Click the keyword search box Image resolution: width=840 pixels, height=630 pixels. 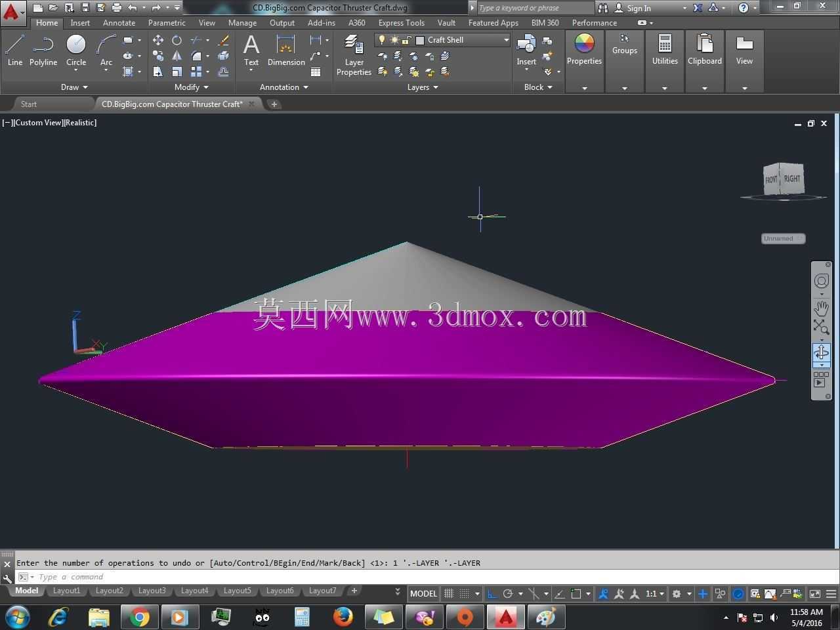click(x=534, y=8)
